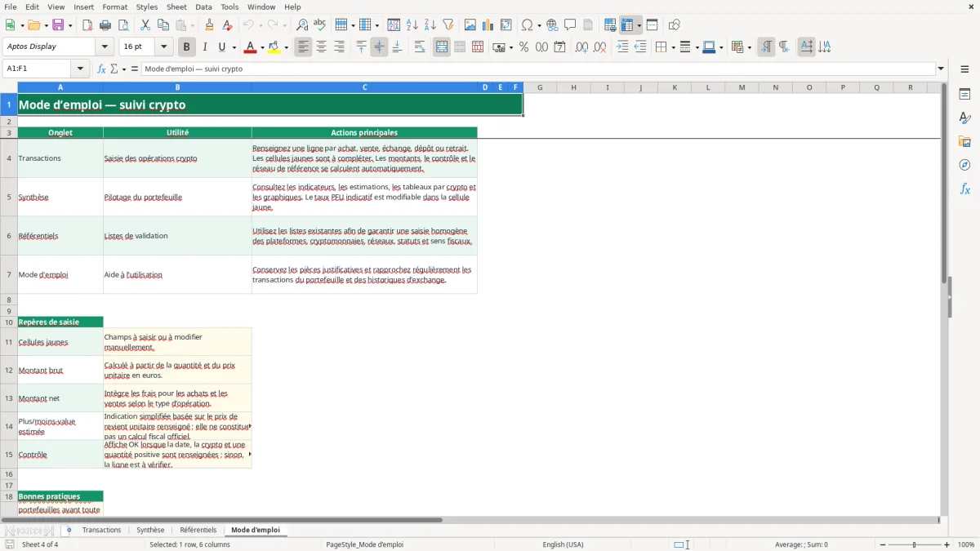Print the spreadsheet using the printer icon
The image size is (980, 551).
click(105, 25)
